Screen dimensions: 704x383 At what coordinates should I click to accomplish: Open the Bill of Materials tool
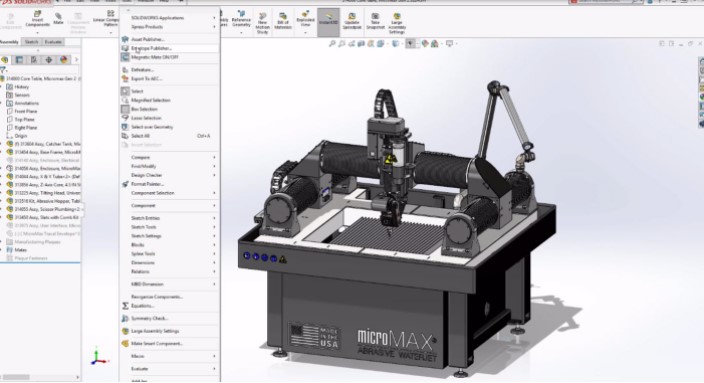tap(283, 21)
